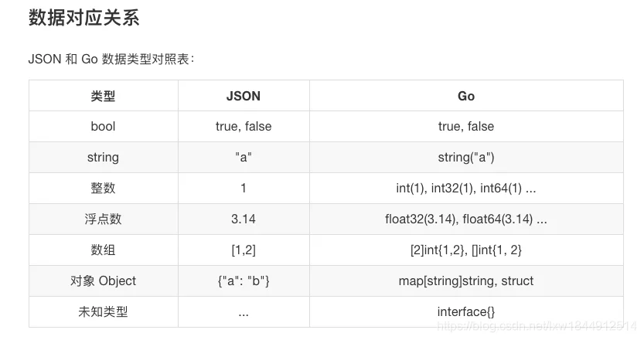Click the int(1), int32(1), int64(1) cell
644x340 pixels.
tap(466, 188)
